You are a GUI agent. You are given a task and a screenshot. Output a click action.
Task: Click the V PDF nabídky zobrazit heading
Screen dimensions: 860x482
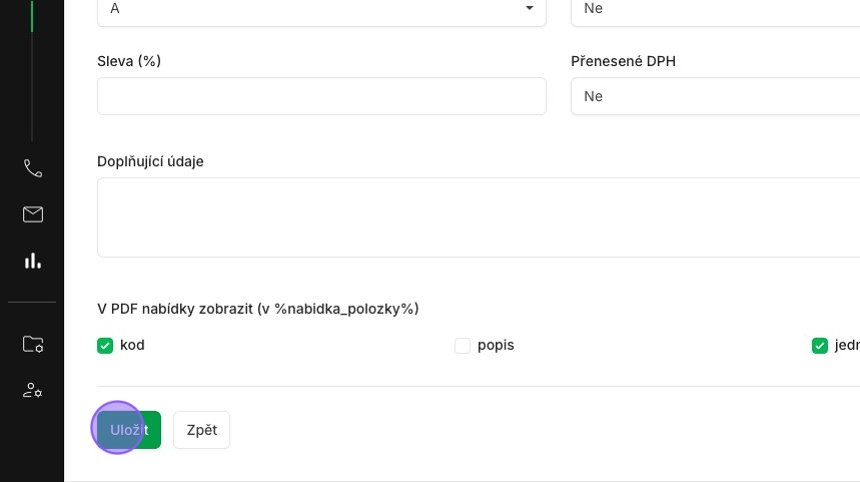point(258,309)
